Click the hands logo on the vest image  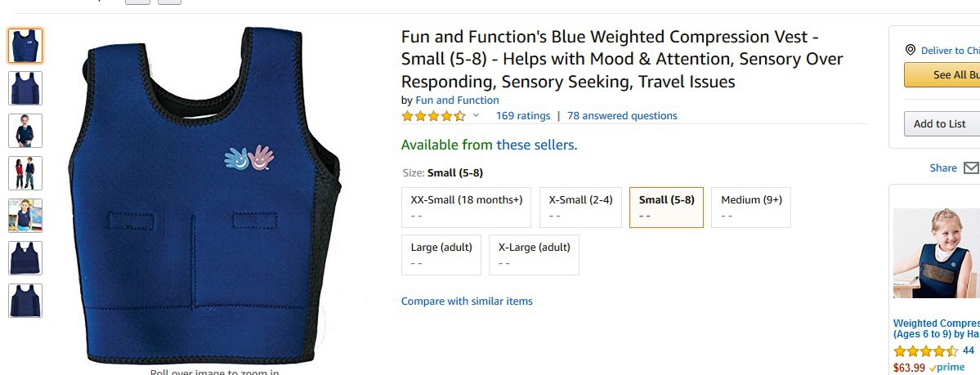pyautogui.click(x=249, y=158)
